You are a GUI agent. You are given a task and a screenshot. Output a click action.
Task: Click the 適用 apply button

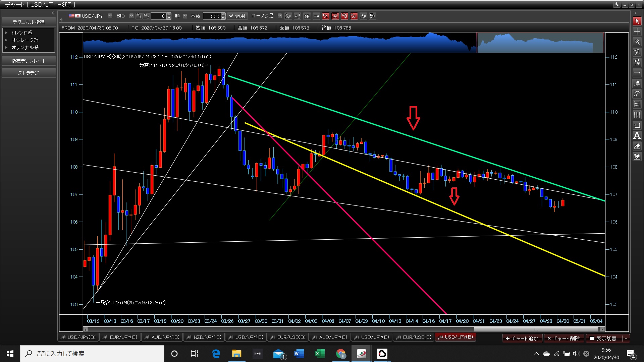point(237,16)
